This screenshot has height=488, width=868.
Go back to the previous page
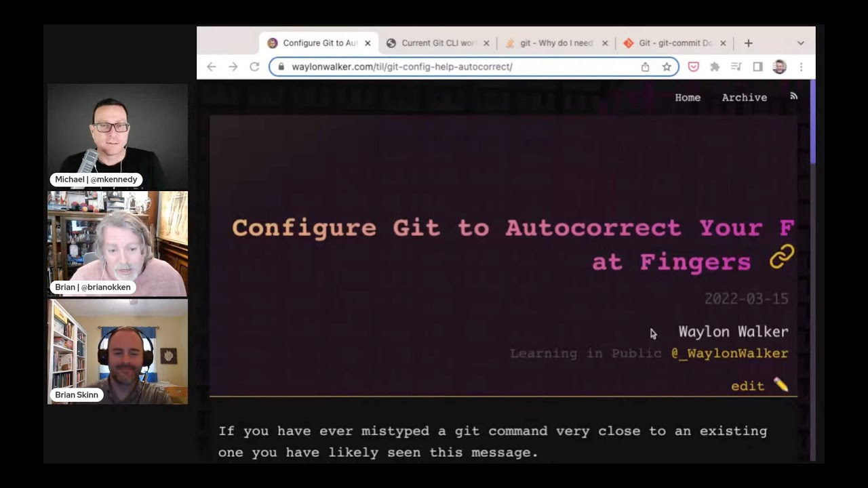(x=211, y=66)
